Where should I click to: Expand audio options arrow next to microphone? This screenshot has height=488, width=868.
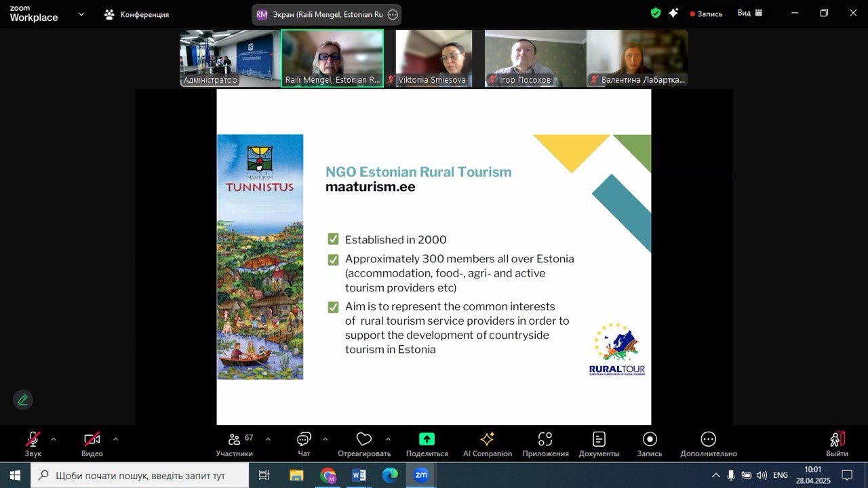[x=54, y=439]
